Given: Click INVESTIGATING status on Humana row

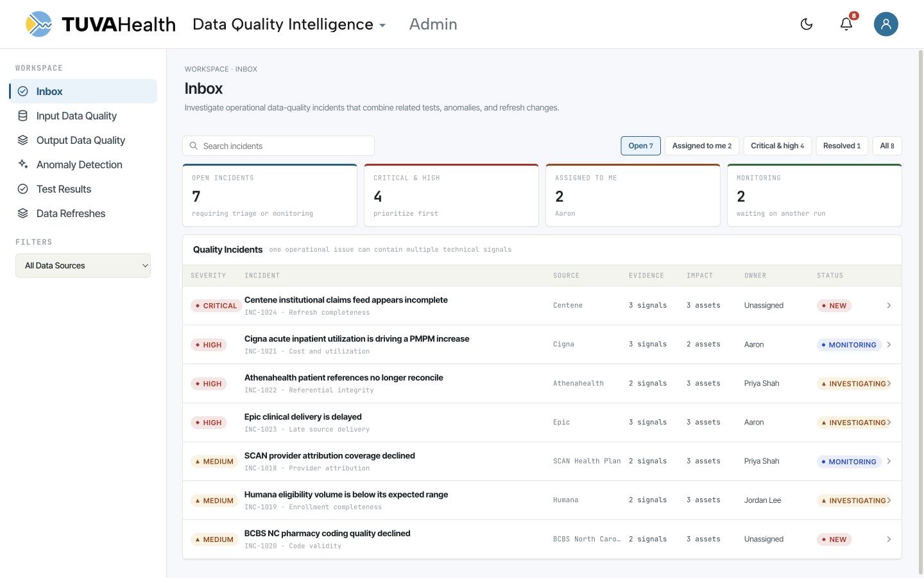Looking at the screenshot, I should point(853,501).
